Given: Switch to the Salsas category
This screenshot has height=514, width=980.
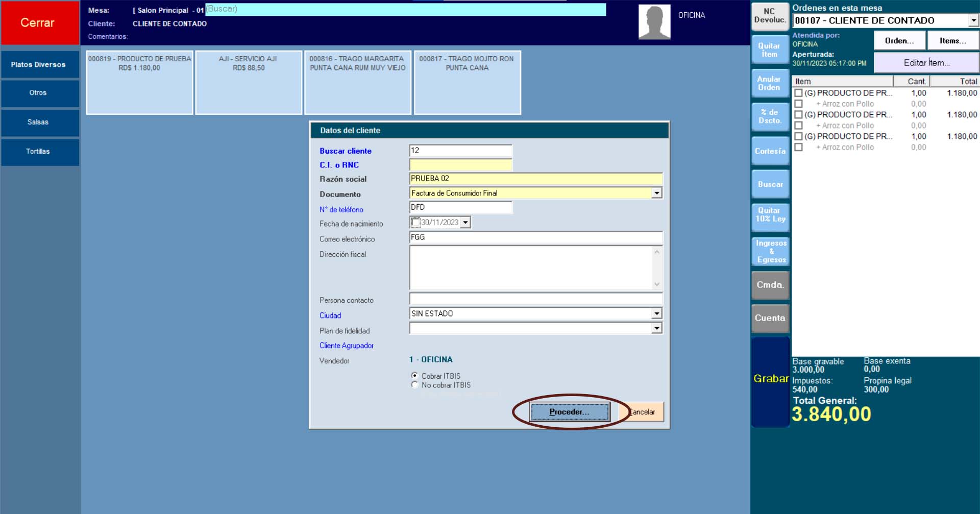Looking at the screenshot, I should 39,123.
